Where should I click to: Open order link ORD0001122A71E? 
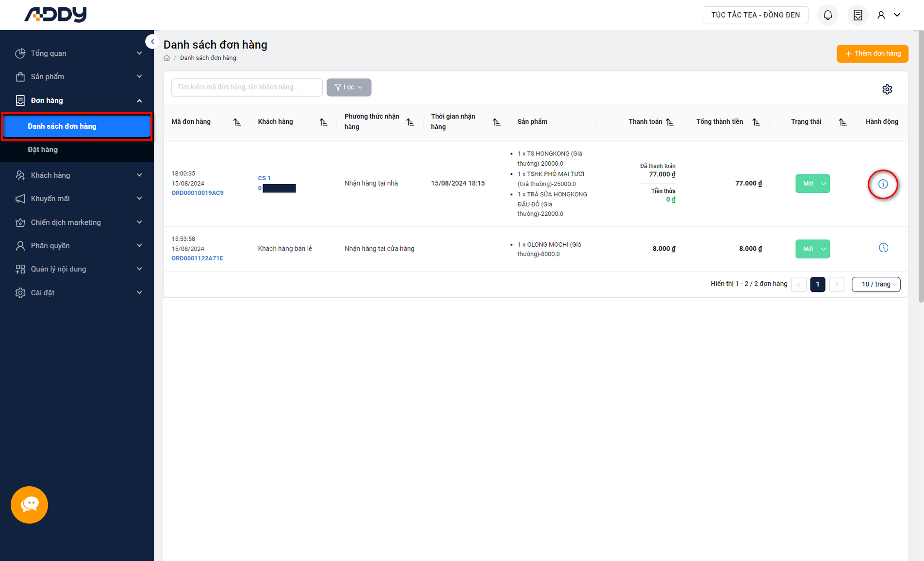point(197,258)
